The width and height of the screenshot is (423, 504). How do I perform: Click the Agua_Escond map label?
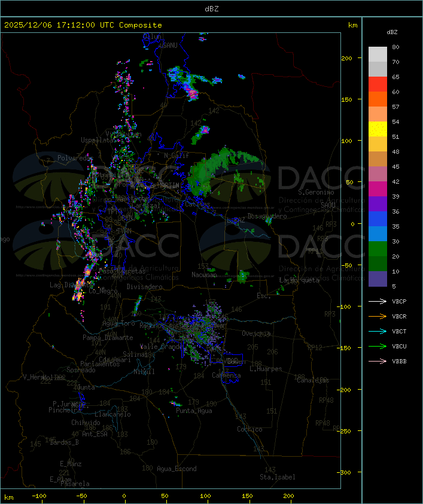[x=176, y=469]
